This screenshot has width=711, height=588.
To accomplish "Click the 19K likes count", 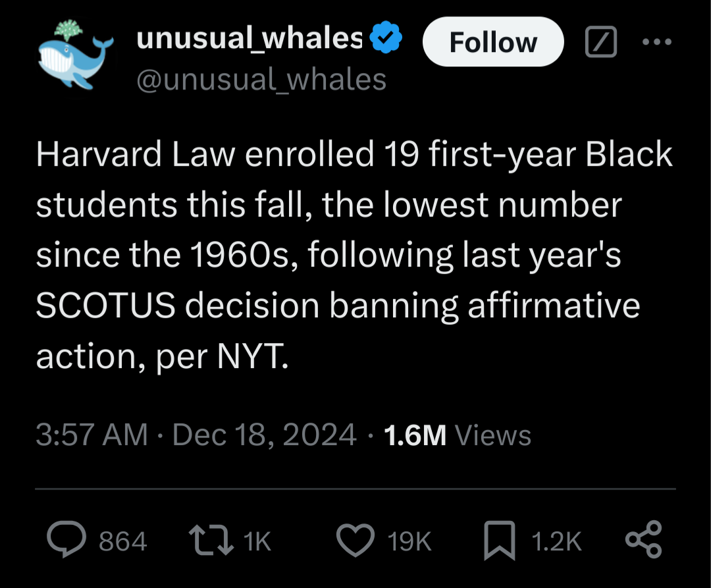I will tap(409, 541).
